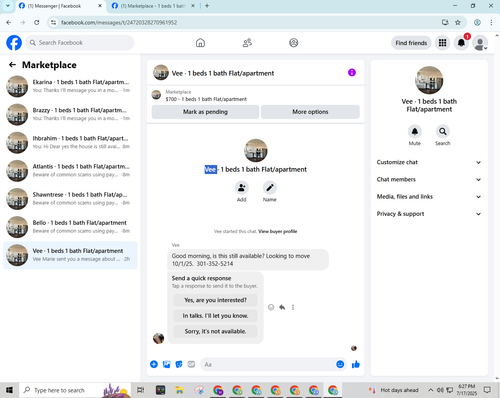Click More options button
500x398 pixels.
pos(310,112)
